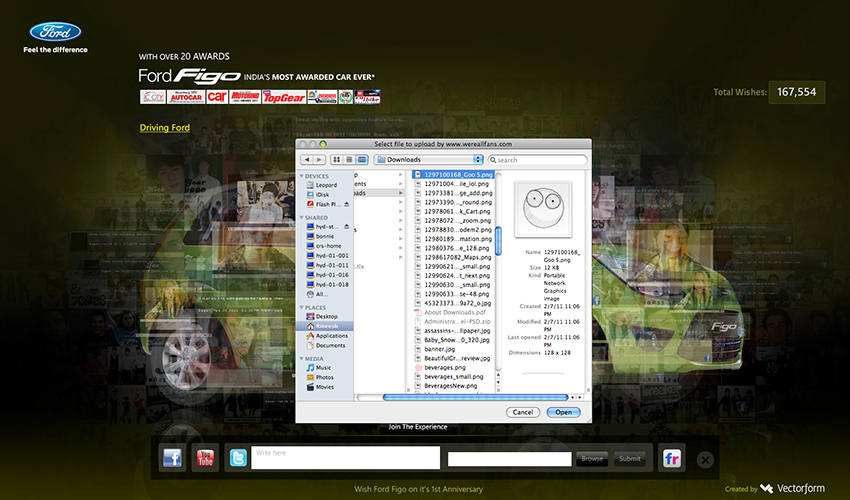Open the Twitter icon in bottom bar
850x500 pixels.
point(238,458)
